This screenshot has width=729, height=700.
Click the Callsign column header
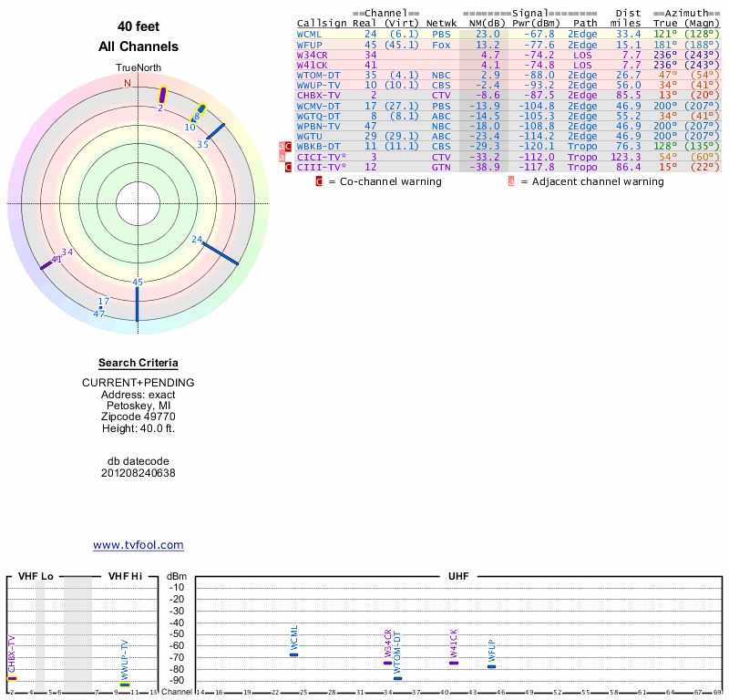(x=322, y=24)
